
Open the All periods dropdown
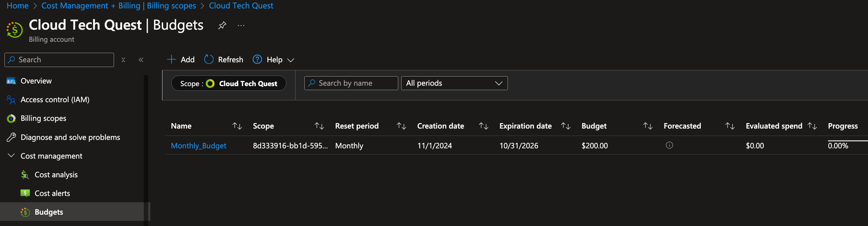pyautogui.click(x=454, y=83)
